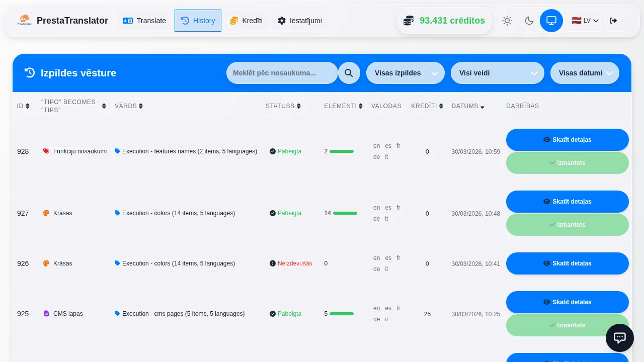Click the red tags icon in row 928
This screenshot has width=644, height=362.
pos(46,151)
